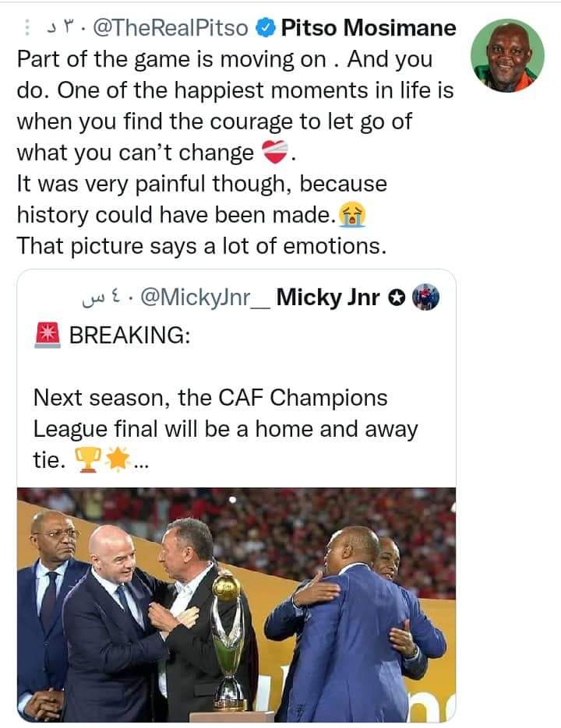Screen dimensions: 561x728
Task: Open the tweet options three-dot menu
Action: pos(28,29)
